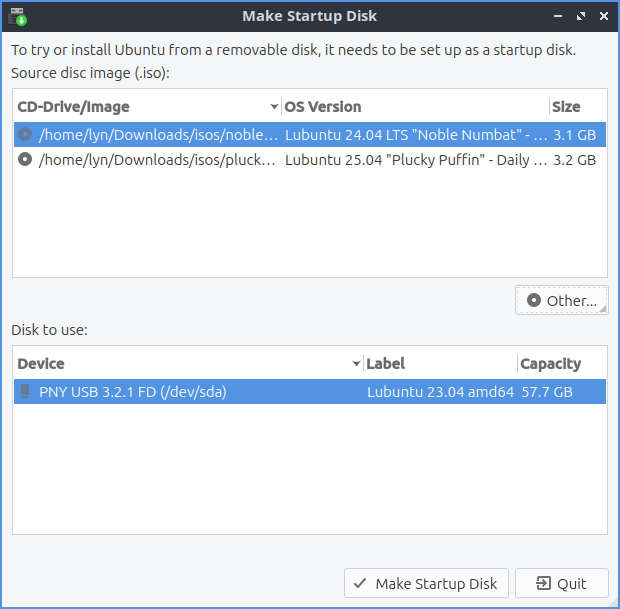The height and width of the screenshot is (609, 620).
Task: Click the disc icon of the Plucky Puffin ISO
Action: coord(25,159)
